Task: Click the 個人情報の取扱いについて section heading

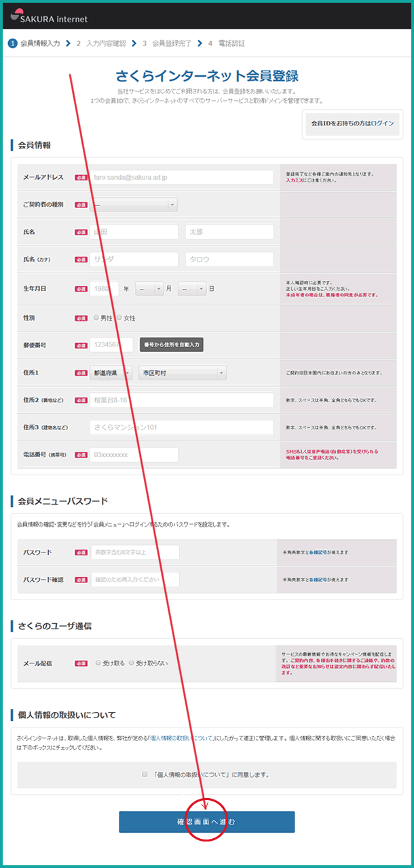Action: click(67, 715)
